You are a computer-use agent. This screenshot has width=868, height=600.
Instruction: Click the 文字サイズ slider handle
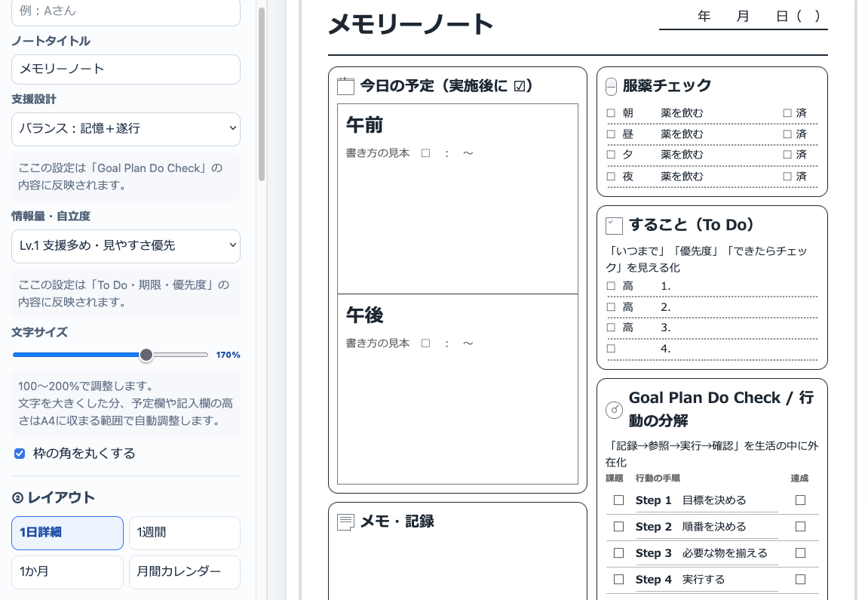pos(146,355)
